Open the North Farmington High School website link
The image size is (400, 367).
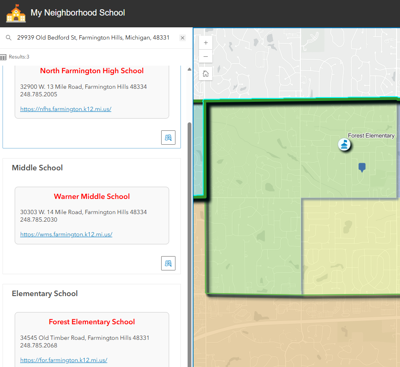(66, 109)
